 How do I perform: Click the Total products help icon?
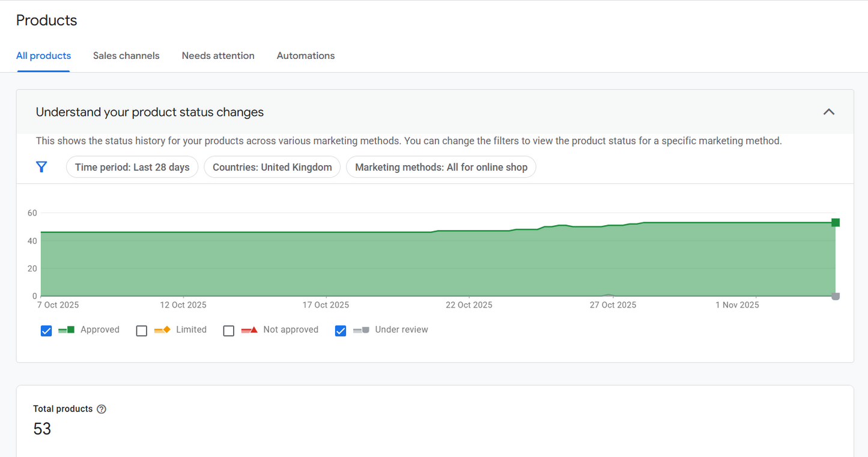(x=102, y=408)
